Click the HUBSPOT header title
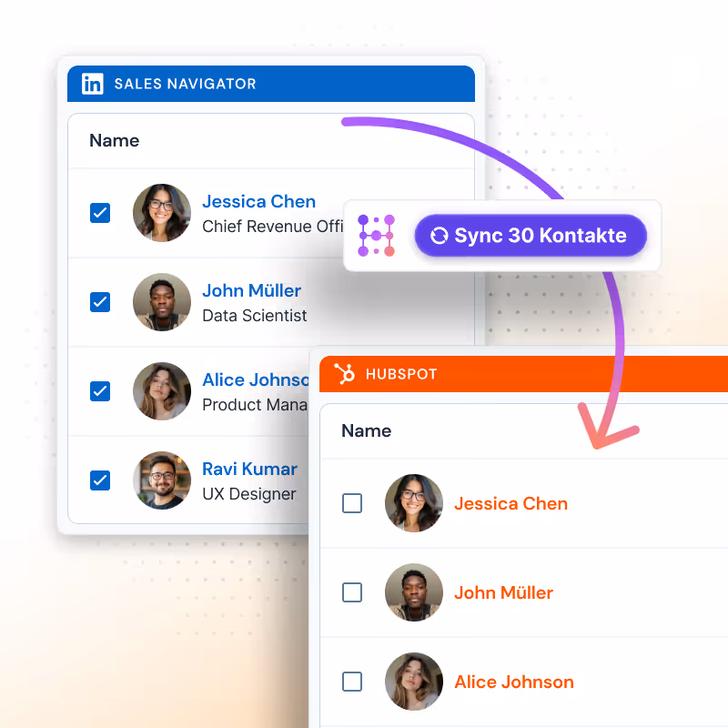728x728 pixels. pyautogui.click(x=401, y=374)
